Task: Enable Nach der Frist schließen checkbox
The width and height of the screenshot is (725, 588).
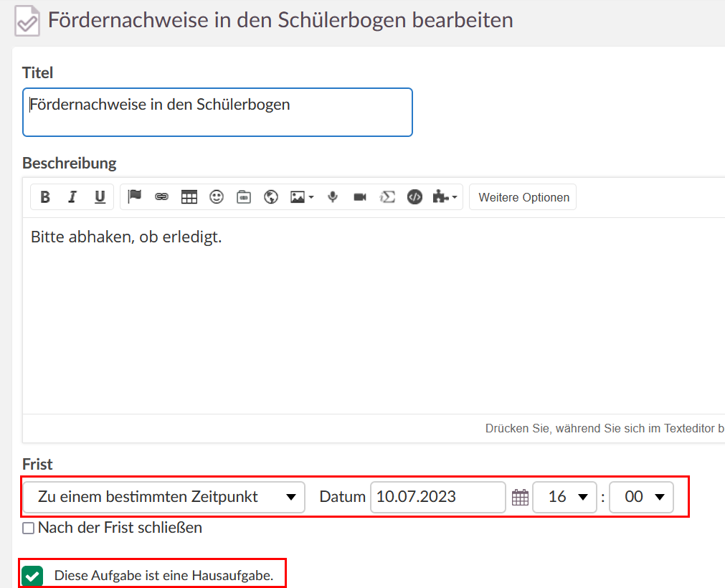Action: tap(28, 528)
